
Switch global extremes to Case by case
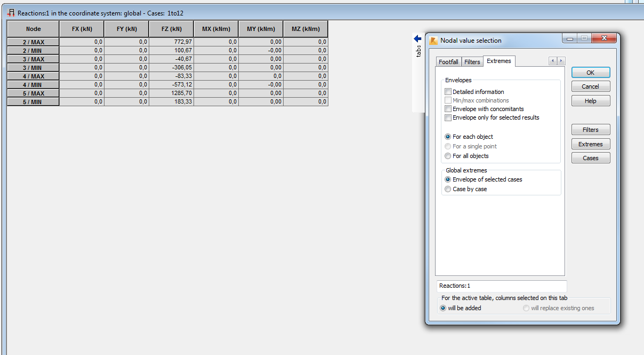point(447,189)
